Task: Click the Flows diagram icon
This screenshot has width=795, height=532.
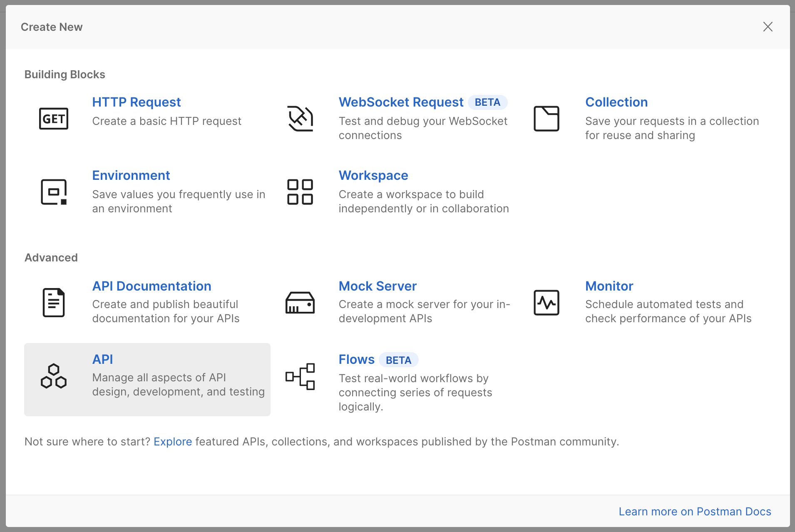Action: 300,376
